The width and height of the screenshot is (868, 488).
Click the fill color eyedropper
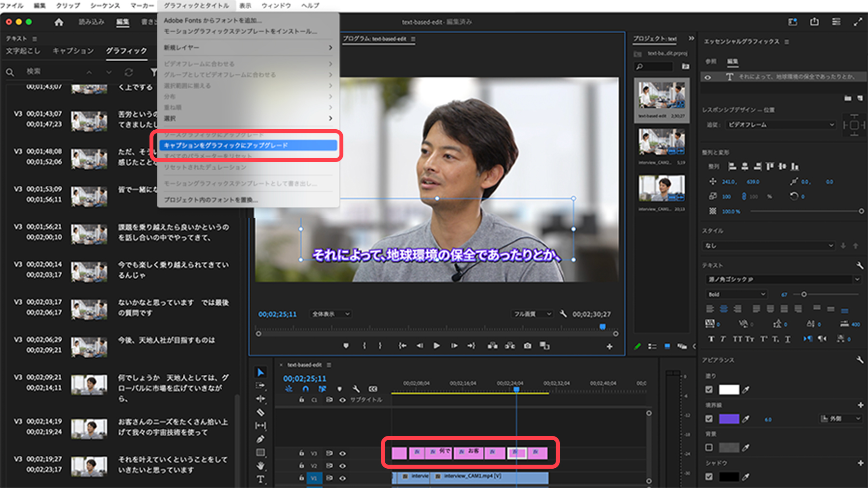(x=746, y=390)
